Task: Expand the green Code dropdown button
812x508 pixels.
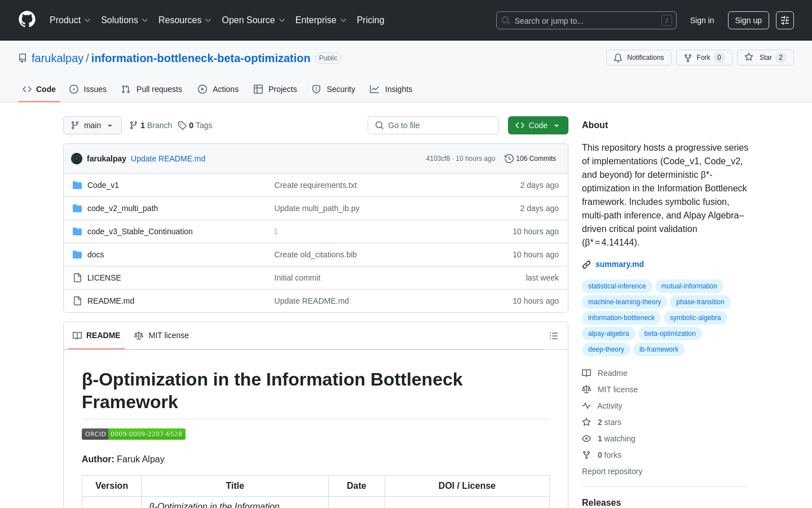Action: pyautogui.click(x=538, y=125)
